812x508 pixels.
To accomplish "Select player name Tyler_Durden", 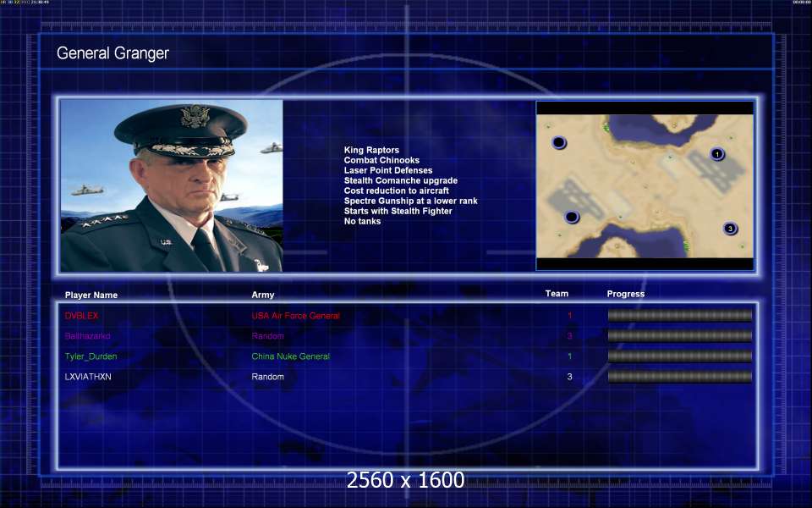I will [x=91, y=356].
